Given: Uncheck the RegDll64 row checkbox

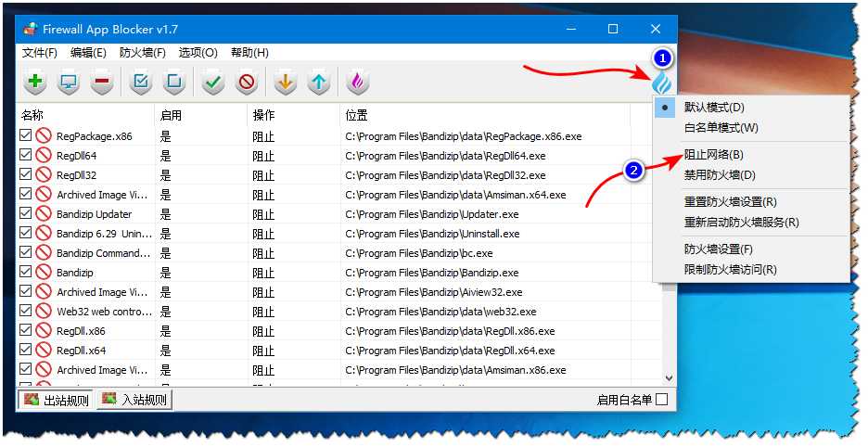Looking at the screenshot, I should point(25,155).
